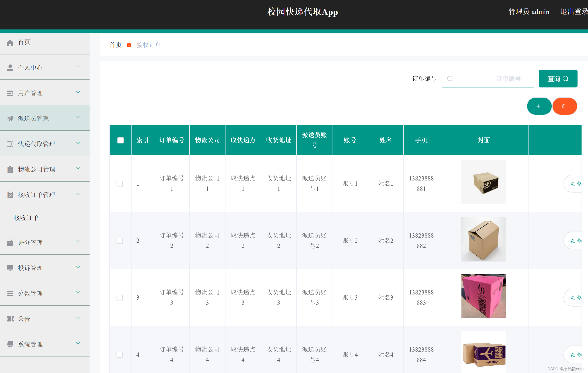588x373 pixels.
Task: Expand the 用户管理 chevron arrow
Action: click(78, 92)
